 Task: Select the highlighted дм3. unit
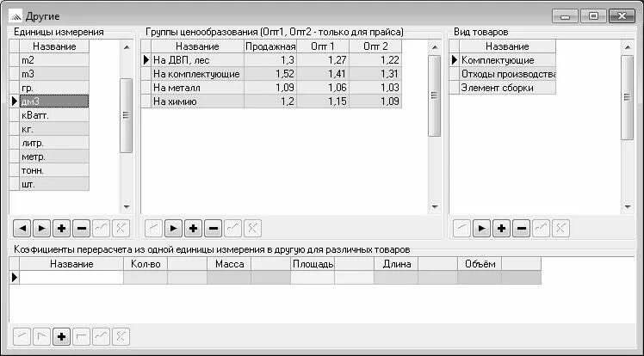coord(54,101)
